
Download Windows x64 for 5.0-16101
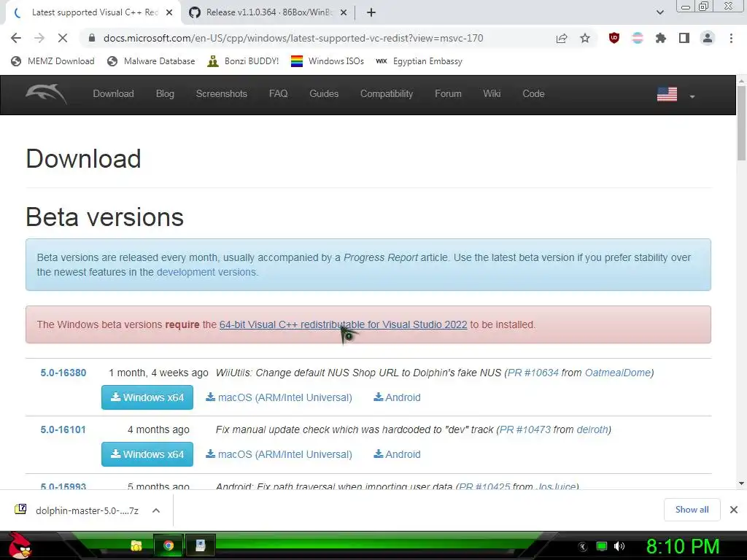147,454
